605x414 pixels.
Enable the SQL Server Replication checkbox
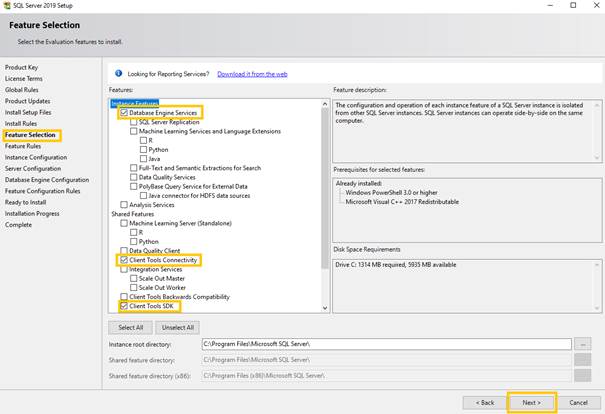(134, 122)
